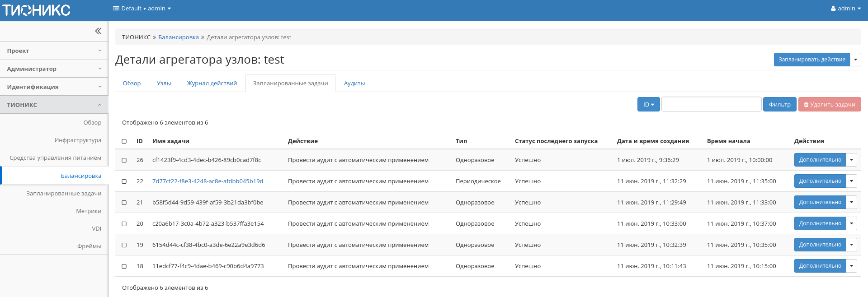Click the Фильтр button
Viewport: 868px width, 297px height.
(779, 105)
